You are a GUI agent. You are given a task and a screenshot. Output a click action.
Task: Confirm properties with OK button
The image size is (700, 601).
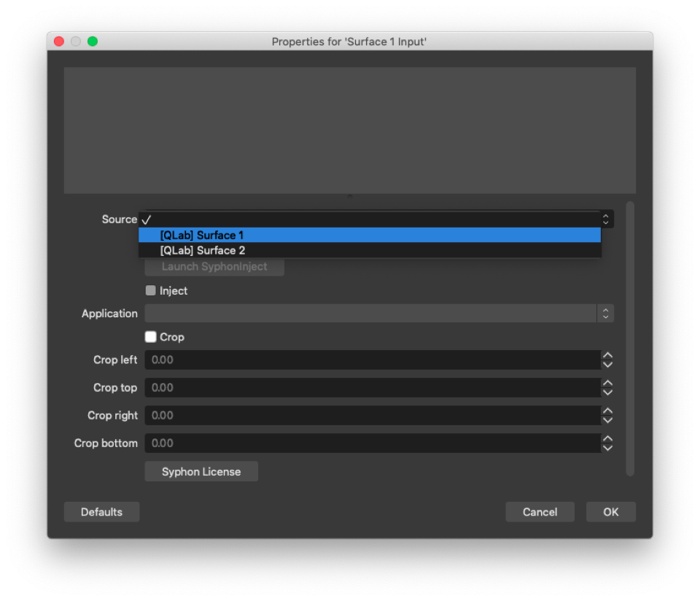point(610,512)
